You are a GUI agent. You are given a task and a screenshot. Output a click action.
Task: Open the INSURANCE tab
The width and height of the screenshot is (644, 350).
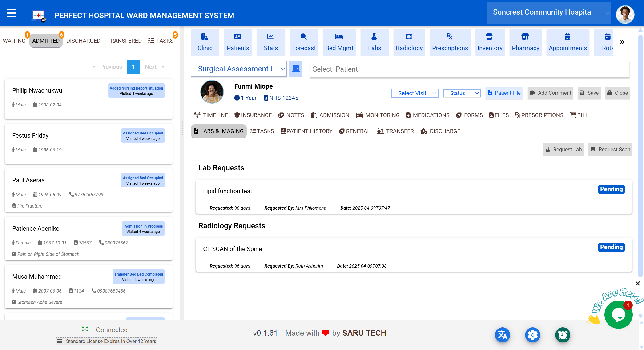click(x=253, y=115)
